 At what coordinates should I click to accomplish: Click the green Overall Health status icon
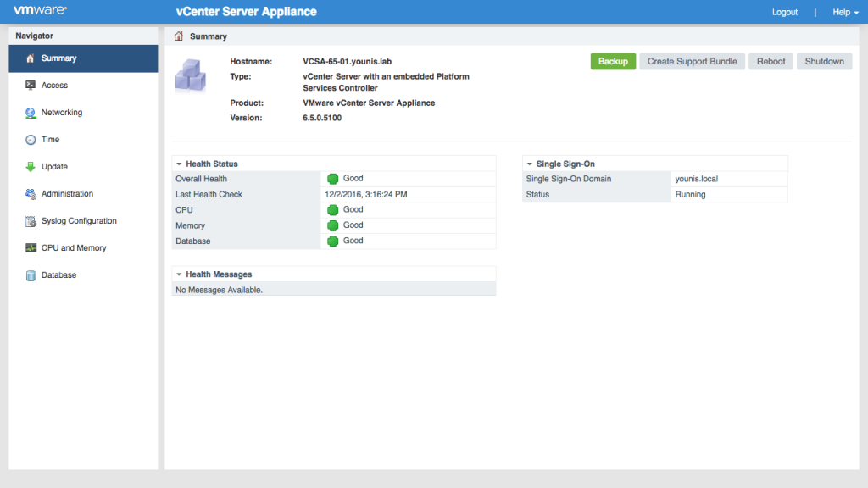[332, 179]
